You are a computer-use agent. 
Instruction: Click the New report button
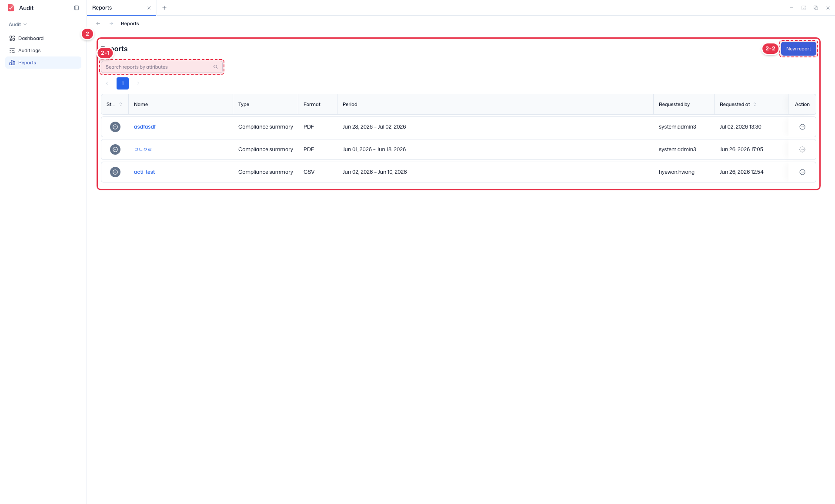point(798,49)
